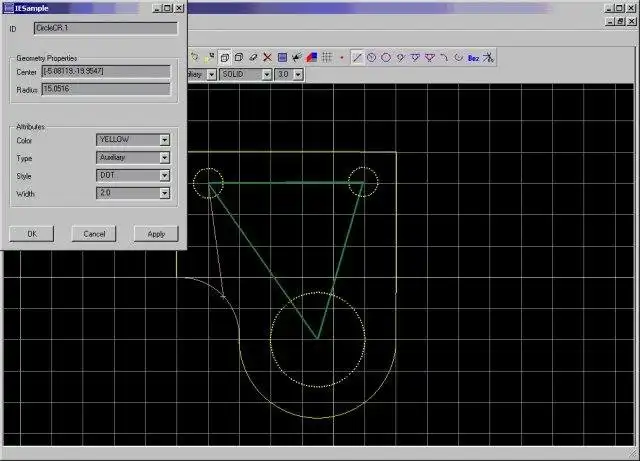Image resolution: width=640 pixels, height=461 pixels.
Task: Click the undo rotate arrow icon
Action: [195, 58]
